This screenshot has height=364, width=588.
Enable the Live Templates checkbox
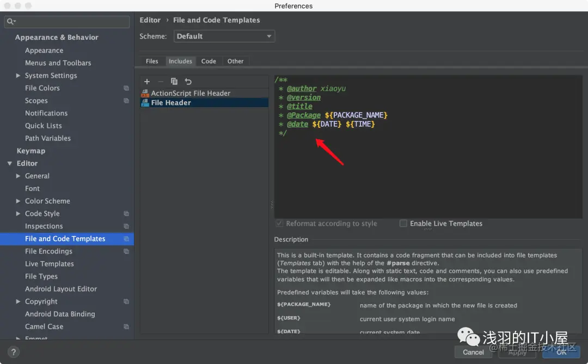403,224
